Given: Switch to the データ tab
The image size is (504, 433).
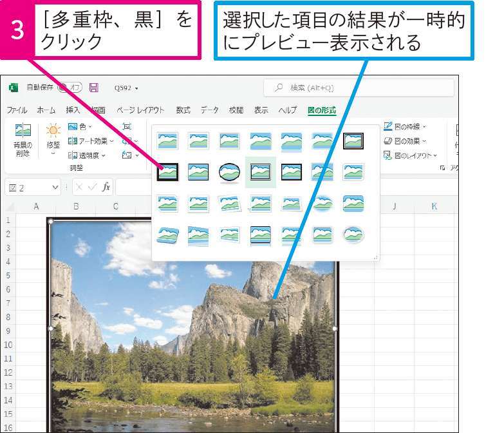Looking at the screenshot, I should coord(210,110).
